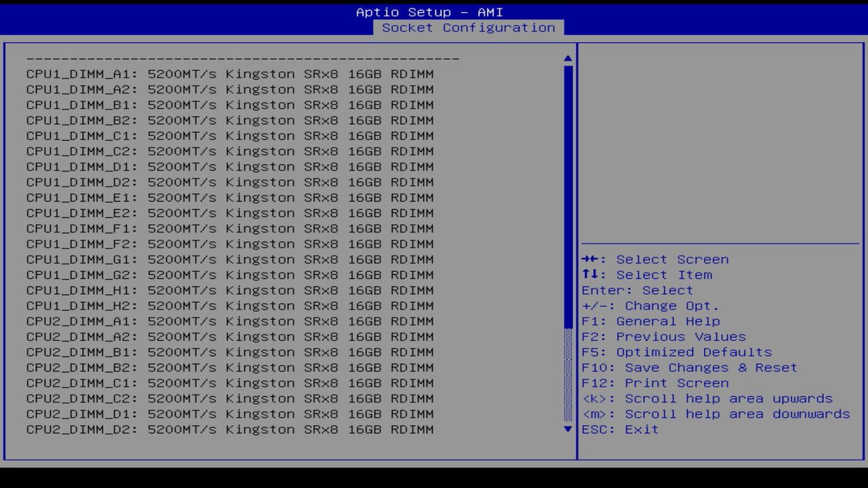Select the CPU1_DIMM_E1 memory entry
Viewport: 868px width, 488px height.
(229, 197)
